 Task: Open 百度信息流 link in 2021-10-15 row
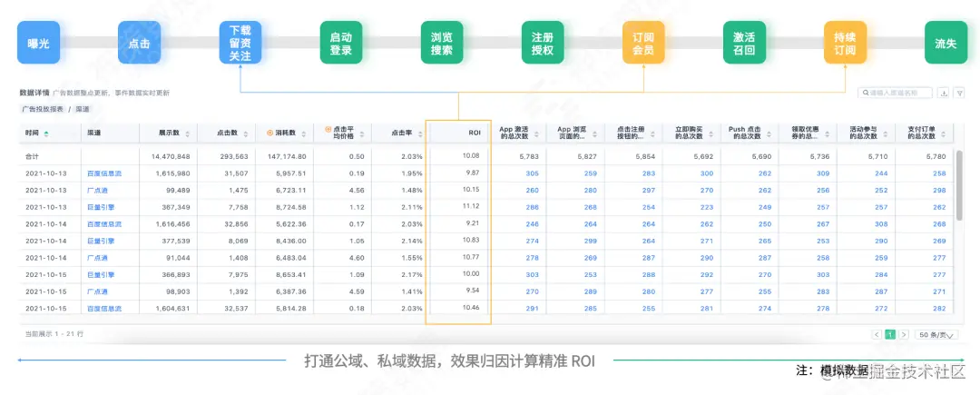[104, 308]
